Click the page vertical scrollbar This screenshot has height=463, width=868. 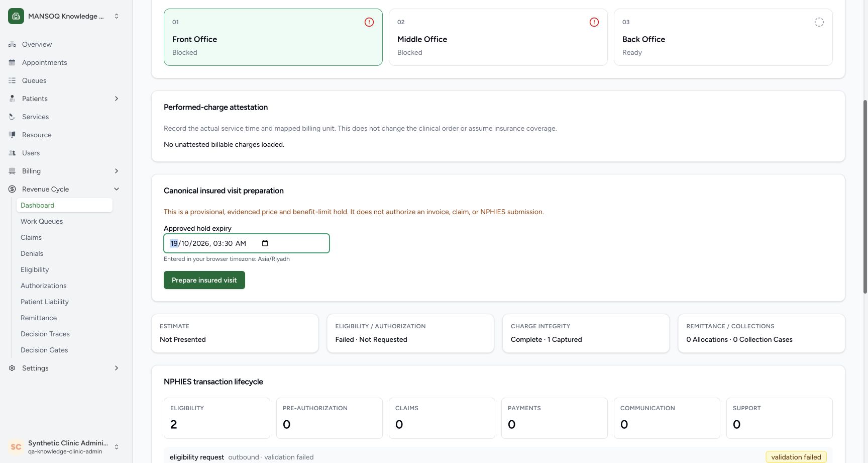coord(865,196)
